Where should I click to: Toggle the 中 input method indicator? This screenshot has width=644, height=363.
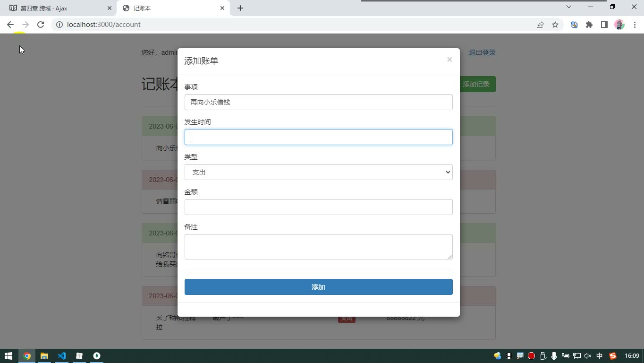click(x=600, y=356)
